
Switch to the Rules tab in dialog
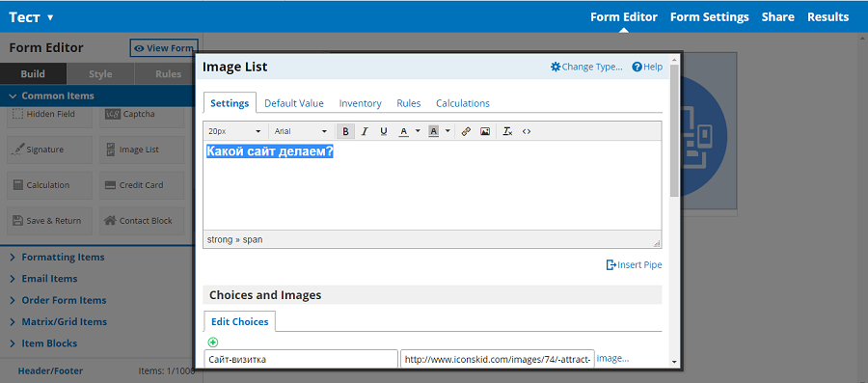click(409, 103)
